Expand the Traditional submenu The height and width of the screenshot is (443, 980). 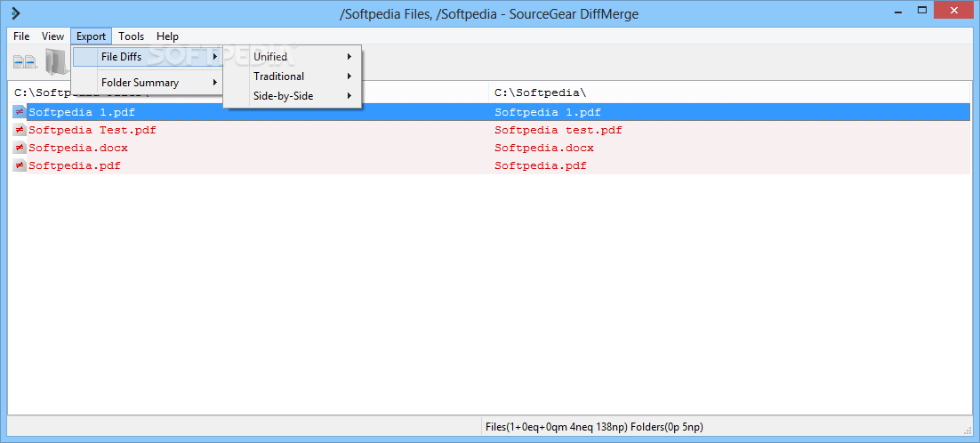[x=293, y=77]
